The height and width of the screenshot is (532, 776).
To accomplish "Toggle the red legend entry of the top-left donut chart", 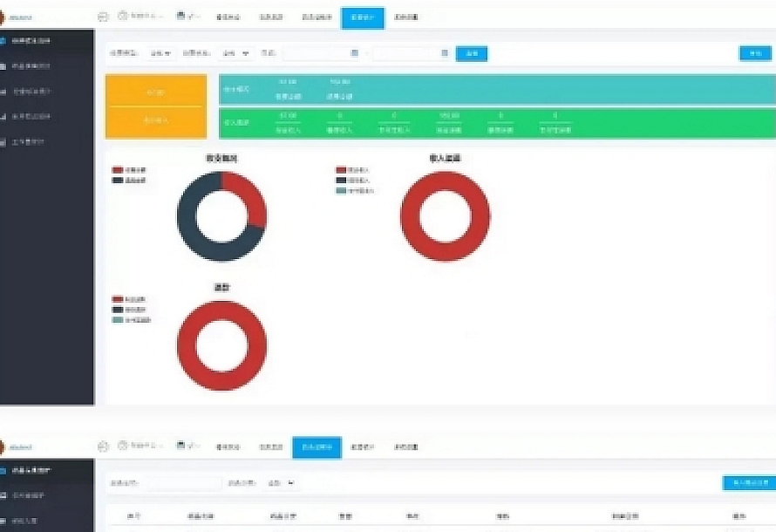I will (118, 170).
